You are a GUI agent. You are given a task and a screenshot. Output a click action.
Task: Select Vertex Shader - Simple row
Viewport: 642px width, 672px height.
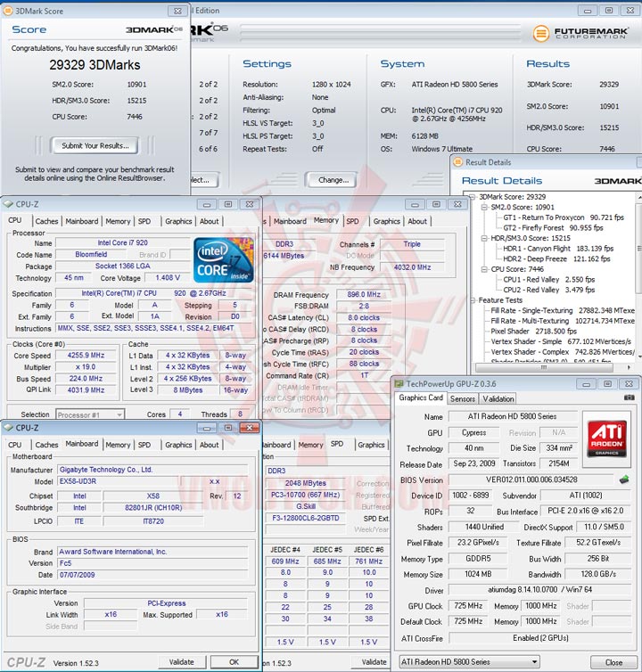click(x=561, y=341)
